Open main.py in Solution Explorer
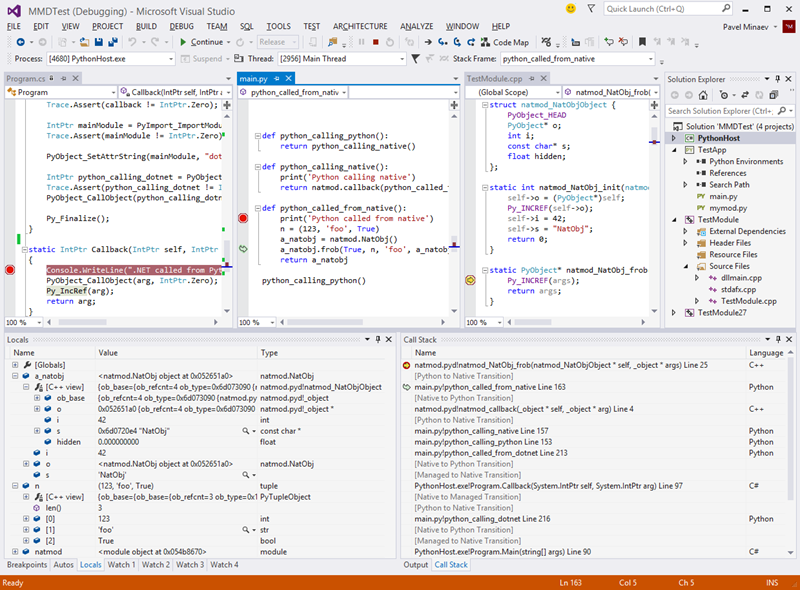Image resolution: width=800 pixels, height=590 pixels. click(723, 197)
